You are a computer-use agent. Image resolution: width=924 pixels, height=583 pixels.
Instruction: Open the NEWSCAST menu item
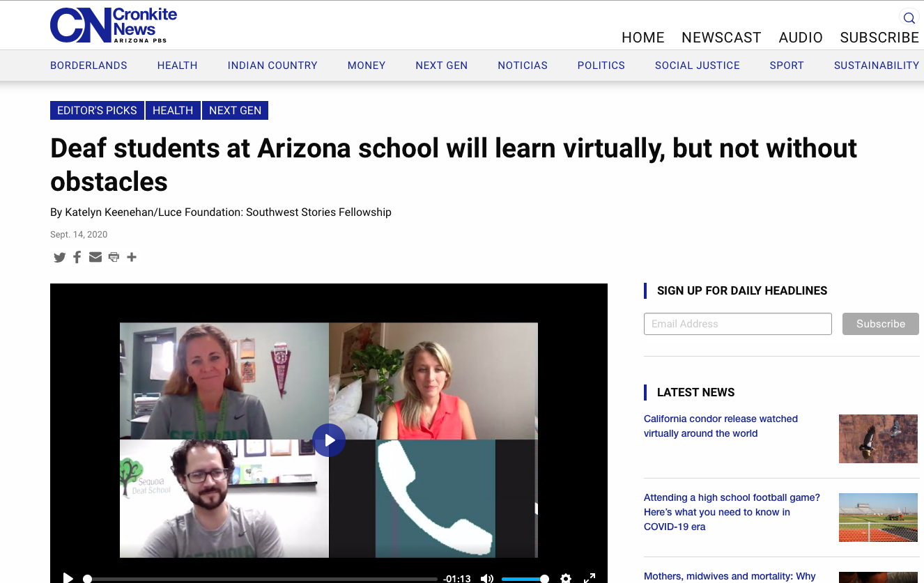721,38
